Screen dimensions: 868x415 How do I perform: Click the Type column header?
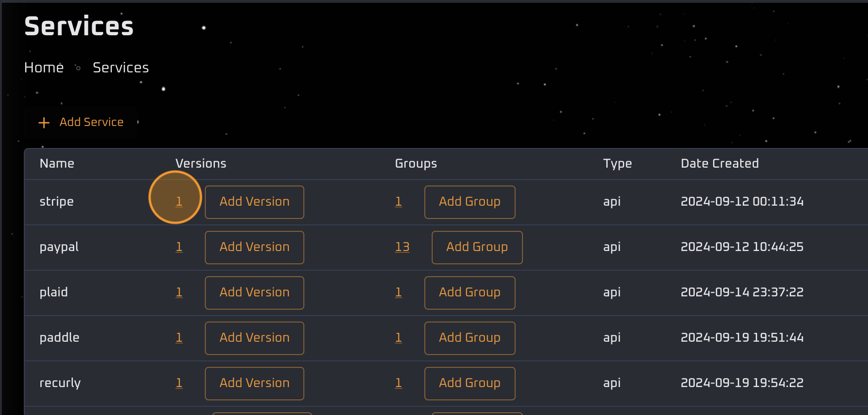click(617, 164)
